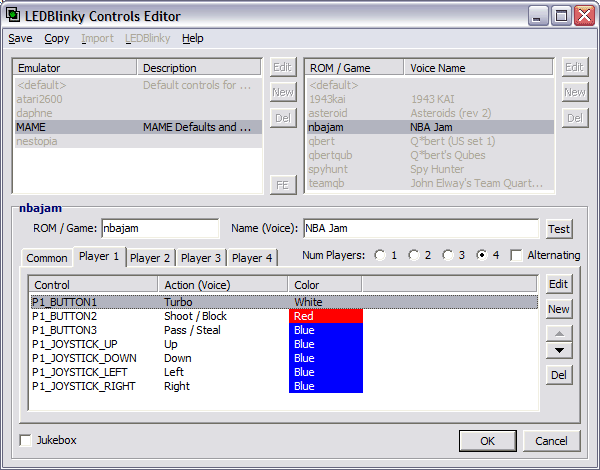
Task: Select the P1_BUTTON2 control row
Action: point(284,316)
